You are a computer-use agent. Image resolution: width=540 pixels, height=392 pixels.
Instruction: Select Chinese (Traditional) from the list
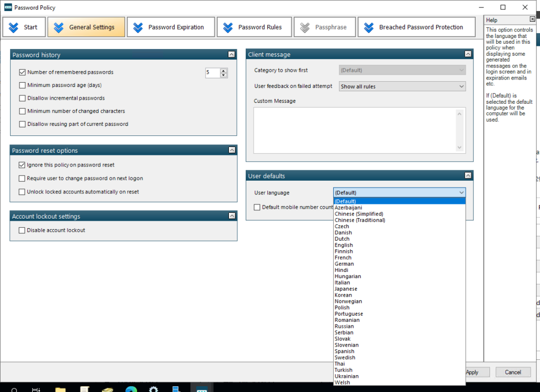(x=400, y=220)
